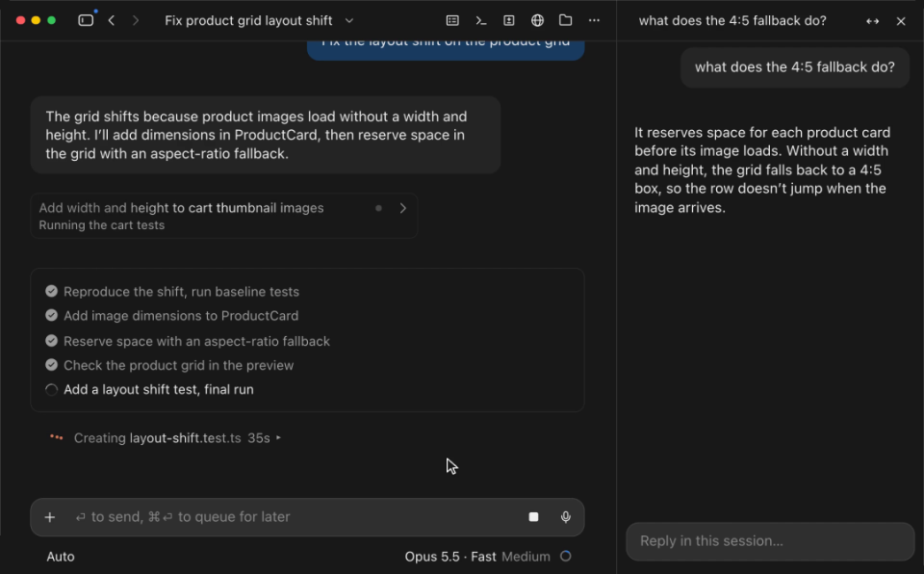Go back using the left arrow

tap(112, 20)
